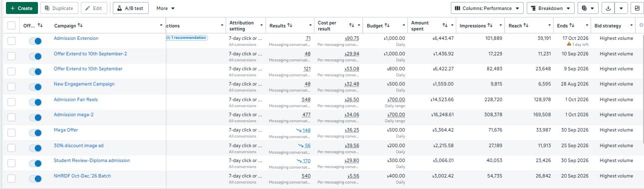This screenshot has width=644, height=189.
Task: Click Student Review results trend arrow icon
Action: tap(299, 161)
